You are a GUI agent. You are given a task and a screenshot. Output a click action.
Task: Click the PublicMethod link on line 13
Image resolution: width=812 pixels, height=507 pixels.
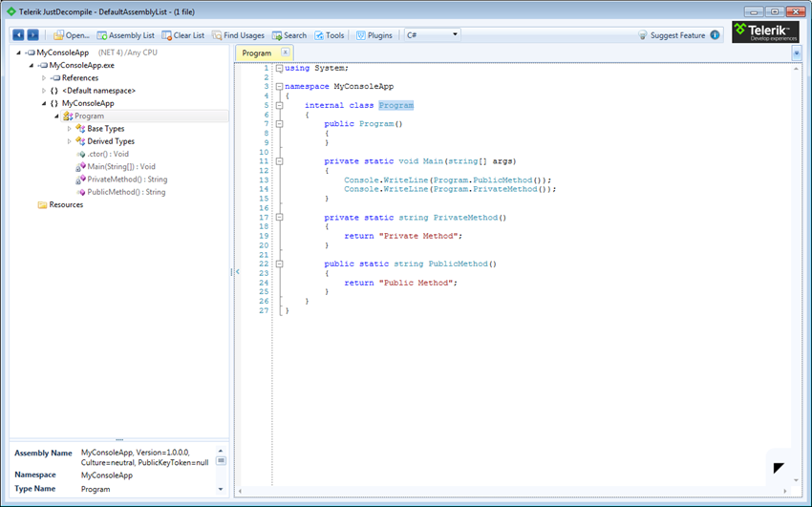(x=500, y=180)
